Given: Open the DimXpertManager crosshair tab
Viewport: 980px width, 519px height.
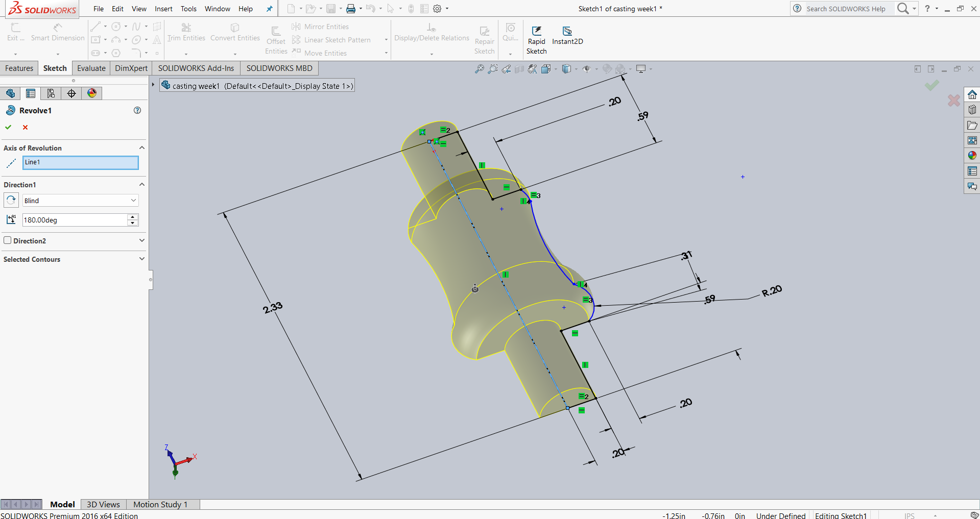Looking at the screenshot, I should tap(71, 93).
